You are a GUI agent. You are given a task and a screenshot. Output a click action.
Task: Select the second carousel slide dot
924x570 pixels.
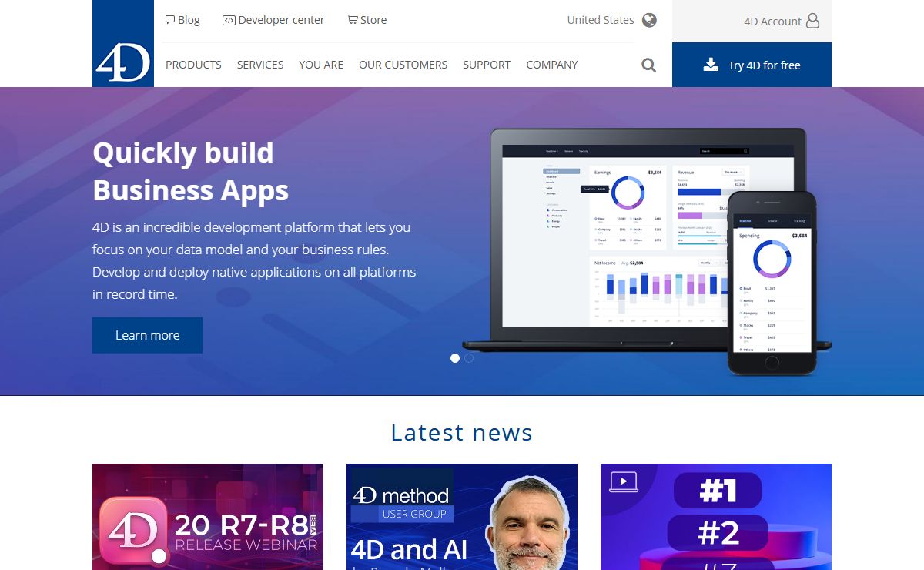469,358
